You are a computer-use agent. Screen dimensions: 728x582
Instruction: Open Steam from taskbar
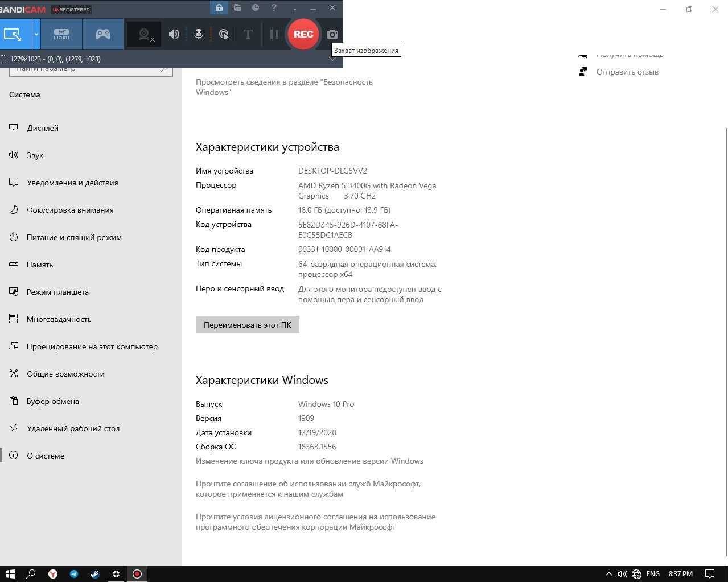(x=94, y=573)
